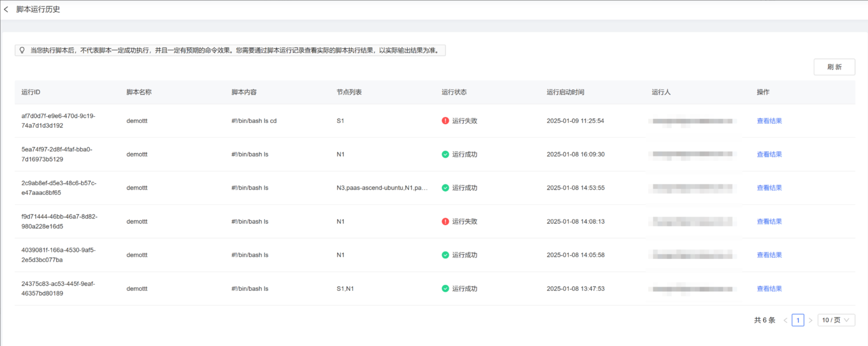Click start time 2025-01-08 14:05:58
The image size is (868, 346).
click(x=576, y=255)
